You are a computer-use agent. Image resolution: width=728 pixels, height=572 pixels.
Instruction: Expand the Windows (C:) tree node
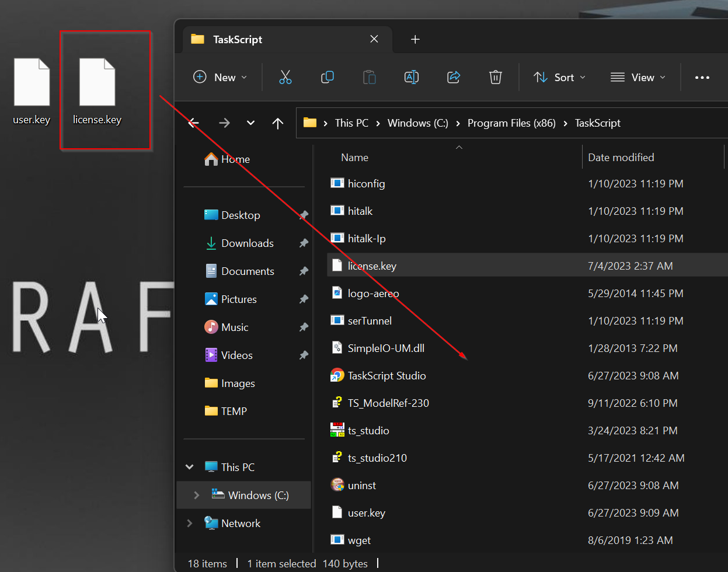pyautogui.click(x=197, y=495)
